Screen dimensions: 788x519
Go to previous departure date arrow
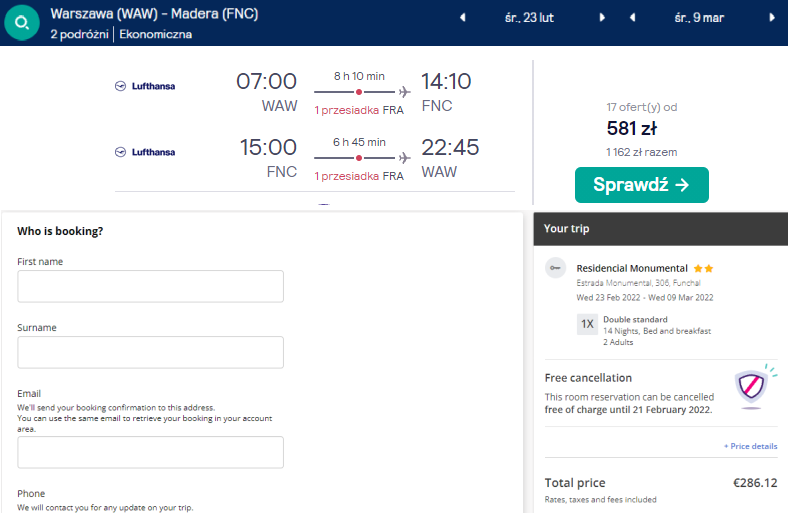[x=461, y=17]
